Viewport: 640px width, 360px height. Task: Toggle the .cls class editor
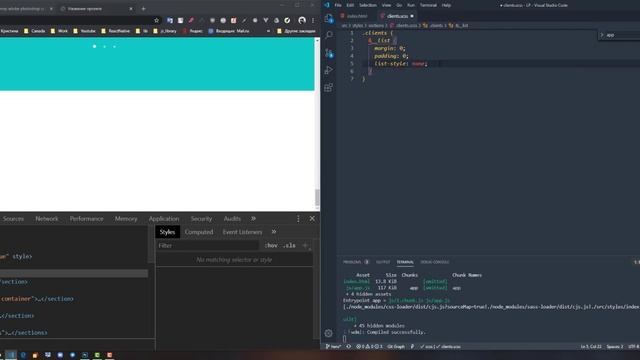(x=289, y=245)
